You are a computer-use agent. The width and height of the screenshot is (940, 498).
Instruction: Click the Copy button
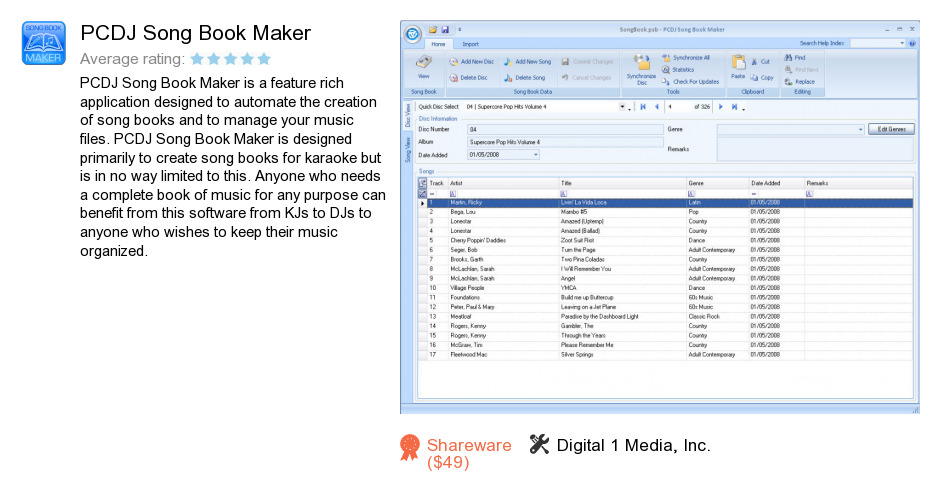pyautogui.click(x=762, y=78)
